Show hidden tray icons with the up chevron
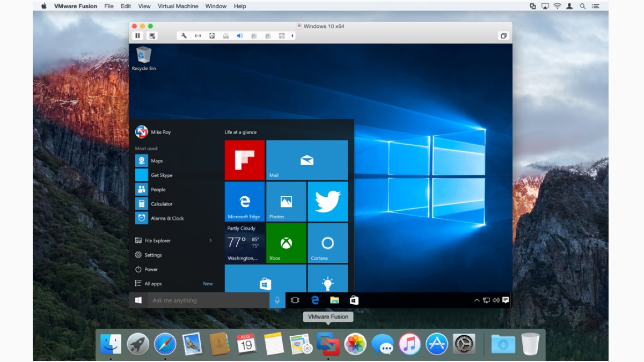644x362 pixels. click(x=477, y=300)
